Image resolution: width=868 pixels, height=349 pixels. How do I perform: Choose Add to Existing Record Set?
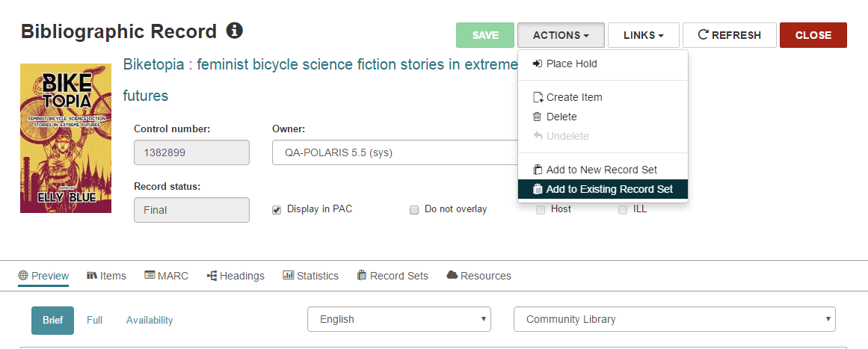[x=603, y=189]
